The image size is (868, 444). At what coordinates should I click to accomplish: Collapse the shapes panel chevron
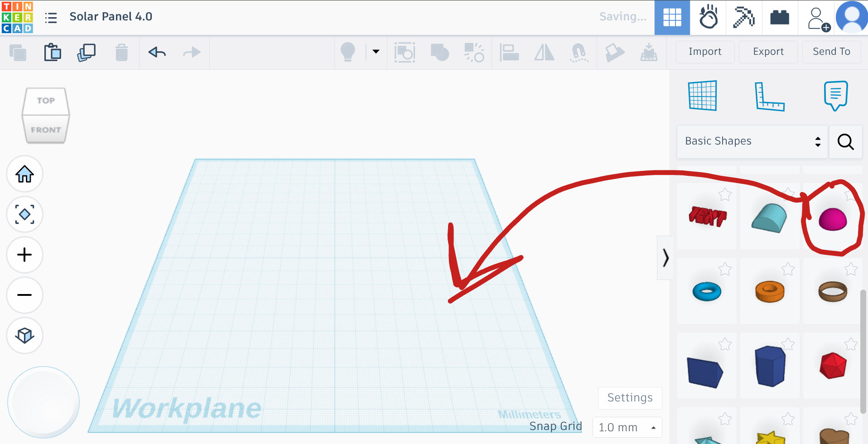coord(665,258)
